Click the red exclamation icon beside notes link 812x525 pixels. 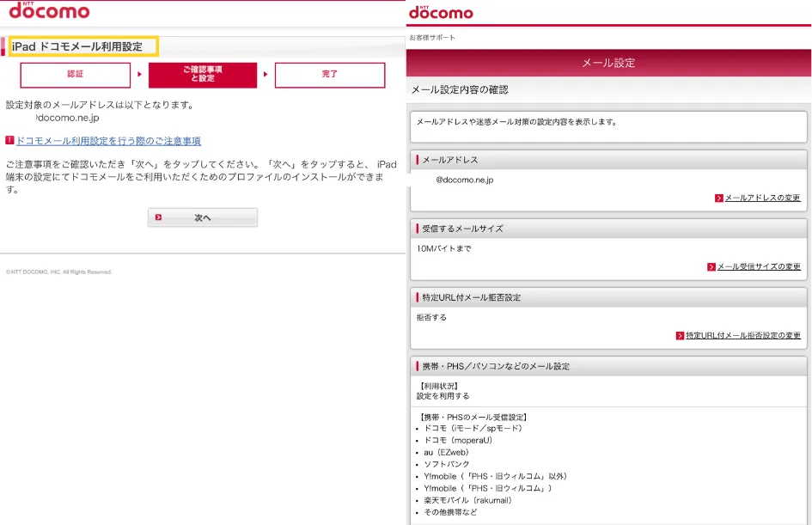tap(9, 140)
